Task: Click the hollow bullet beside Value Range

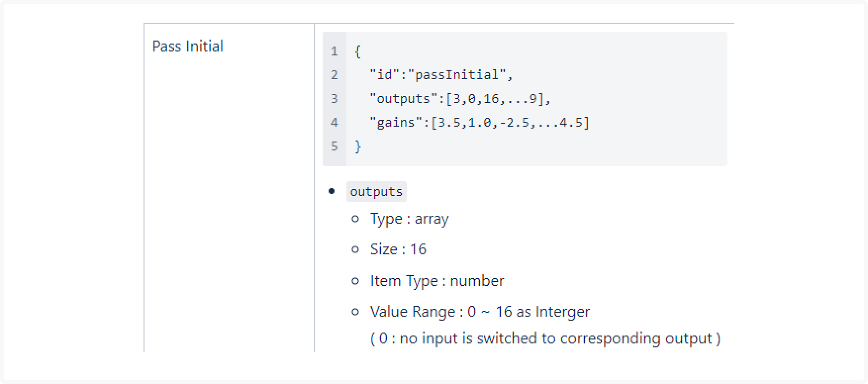Action: [x=355, y=312]
